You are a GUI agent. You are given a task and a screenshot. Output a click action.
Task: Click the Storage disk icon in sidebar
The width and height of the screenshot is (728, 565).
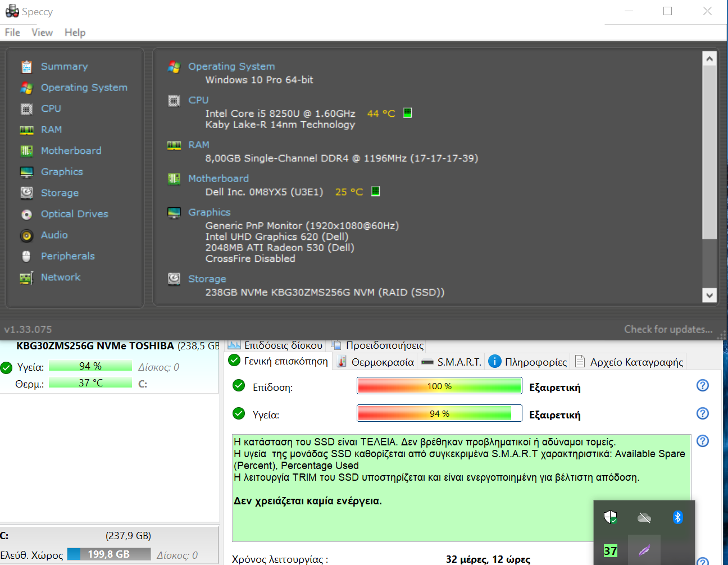click(26, 193)
